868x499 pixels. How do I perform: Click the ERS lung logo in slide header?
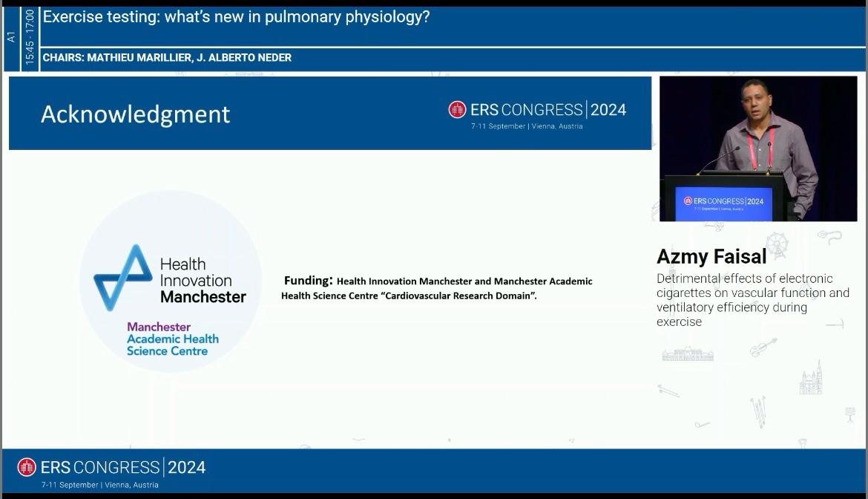pos(457,110)
